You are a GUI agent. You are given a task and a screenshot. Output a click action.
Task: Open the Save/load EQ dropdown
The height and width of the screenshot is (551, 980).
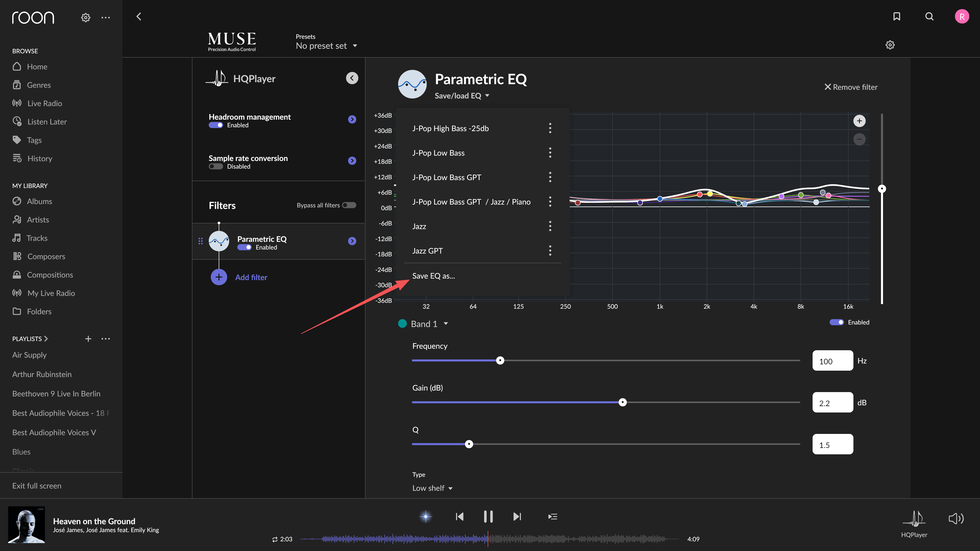coord(462,96)
